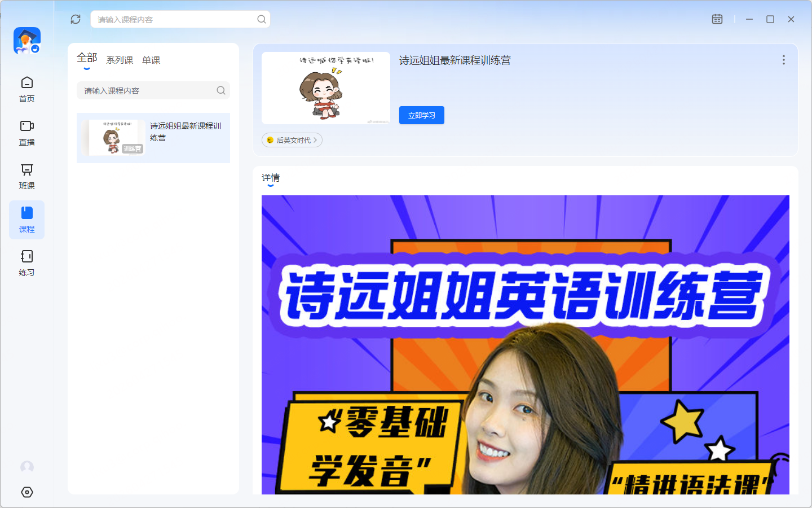Click the app logo at top left
The image size is (812, 508).
(x=27, y=41)
